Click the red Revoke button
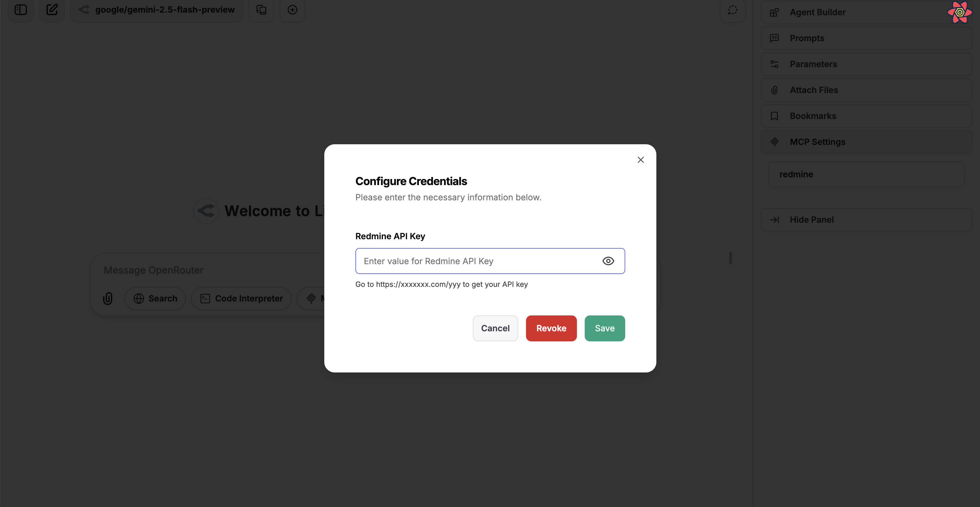980x507 pixels. [551, 328]
